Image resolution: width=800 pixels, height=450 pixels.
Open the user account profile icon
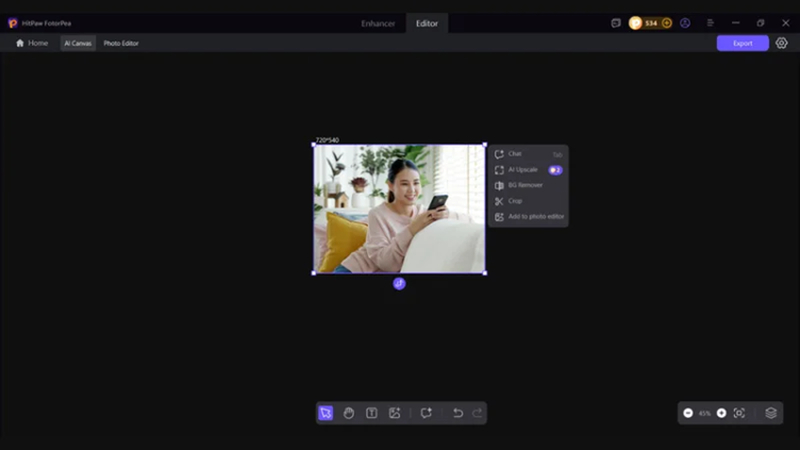click(685, 23)
